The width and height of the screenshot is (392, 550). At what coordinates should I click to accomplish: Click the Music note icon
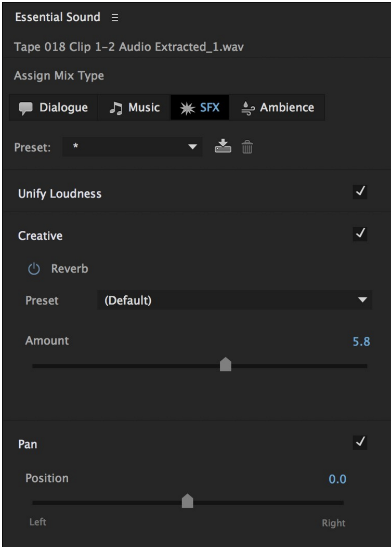115,108
